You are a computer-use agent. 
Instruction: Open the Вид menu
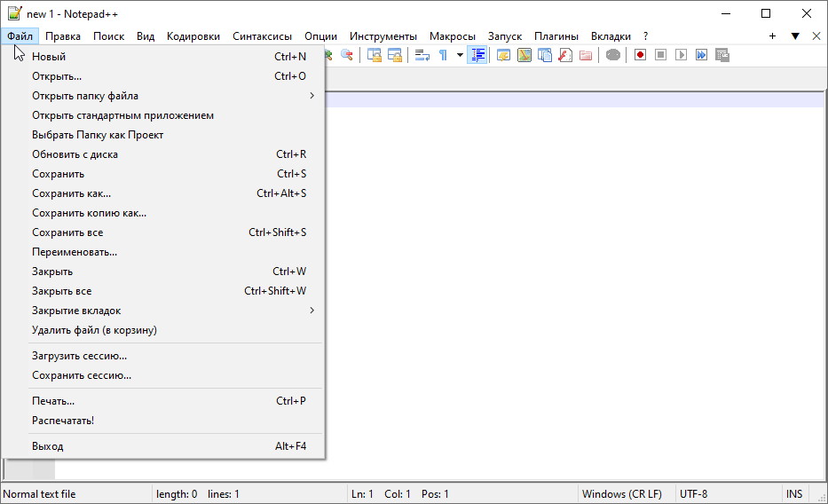click(x=146, y=35)
